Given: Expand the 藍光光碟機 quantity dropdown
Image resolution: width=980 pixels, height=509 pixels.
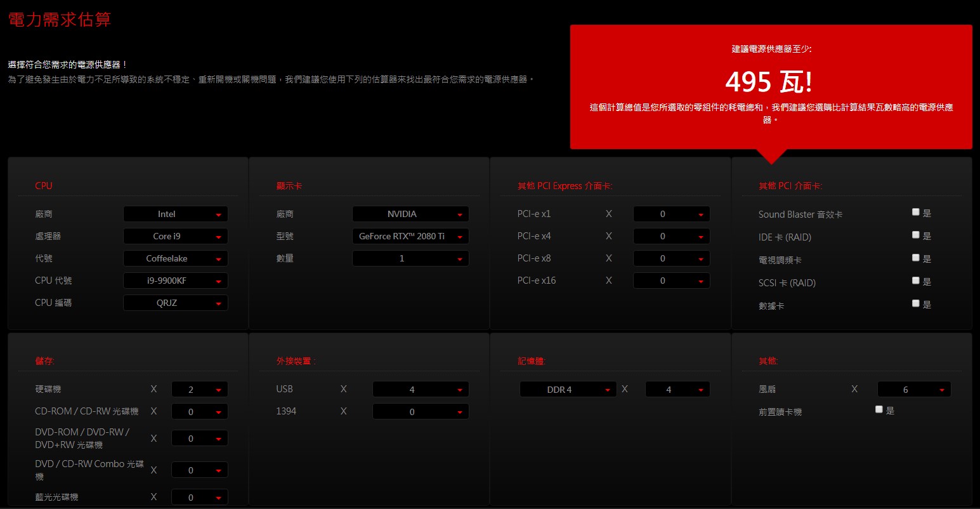Looking at the screenshot, I should click(199, 498).
